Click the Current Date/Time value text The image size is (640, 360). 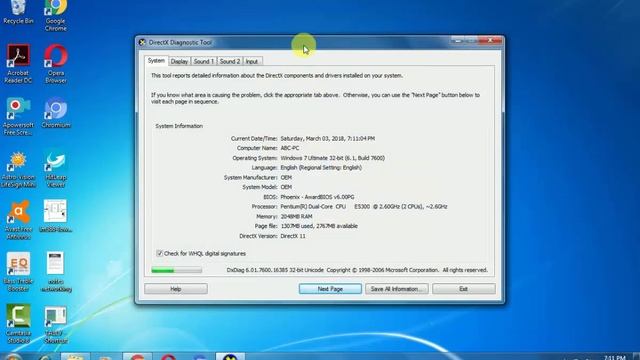(328, 139)
